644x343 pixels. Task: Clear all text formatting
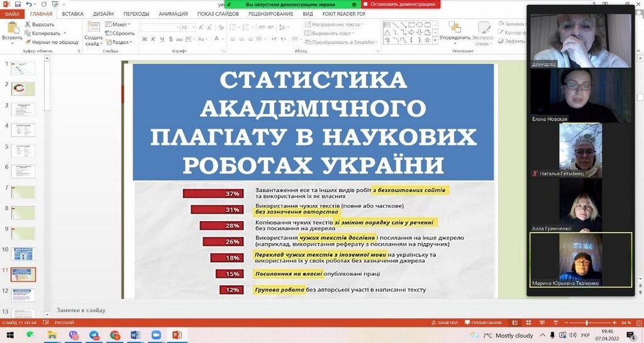(x=221, y=28)
